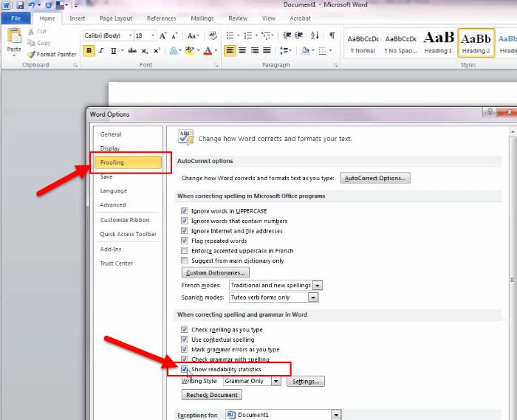Justify the paragraph text
The height and width of the screenshot is (420, 517).
pos(267,50)
